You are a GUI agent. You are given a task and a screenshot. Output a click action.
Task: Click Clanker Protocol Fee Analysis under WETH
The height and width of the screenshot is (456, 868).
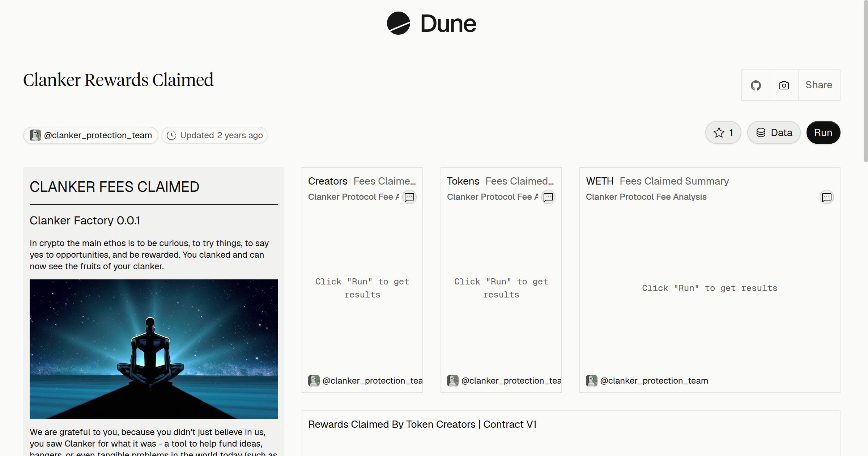(646, 197)
